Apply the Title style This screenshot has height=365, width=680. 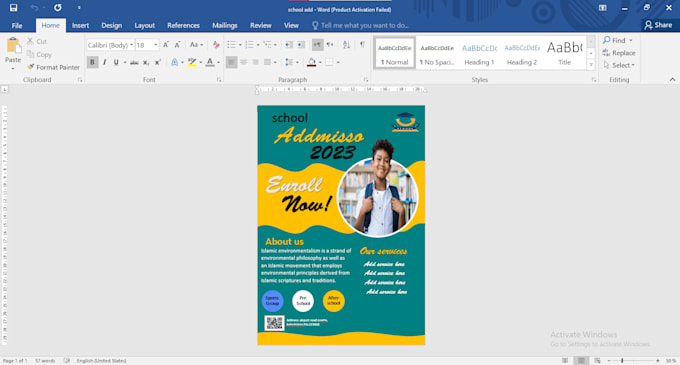tap(564, 53)
